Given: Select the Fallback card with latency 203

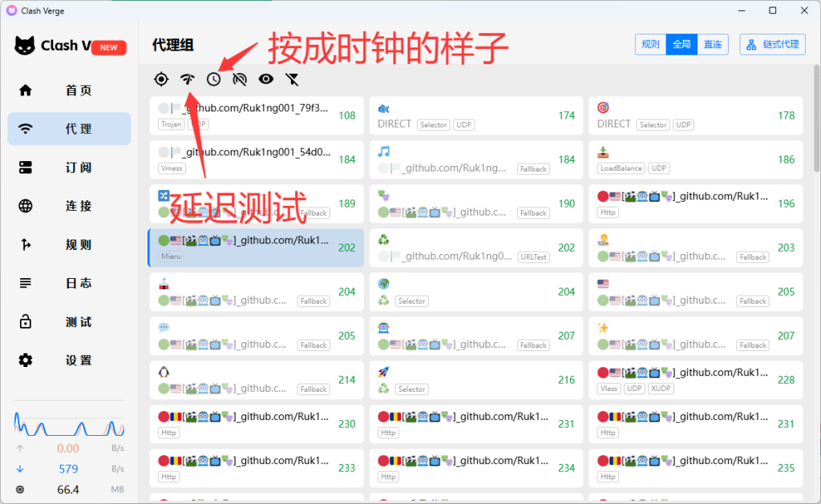Looking at the screenshot, I should pos(695,248).
